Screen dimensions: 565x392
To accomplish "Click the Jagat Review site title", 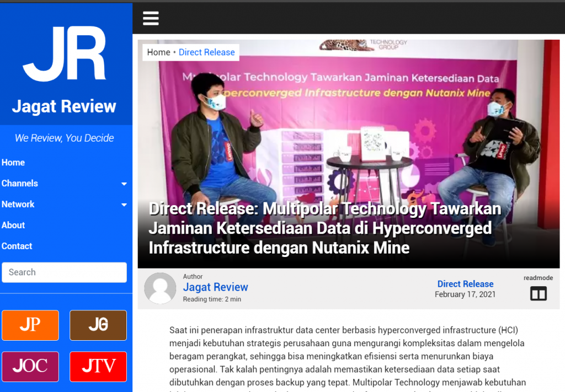I will [x=64, y=106].
